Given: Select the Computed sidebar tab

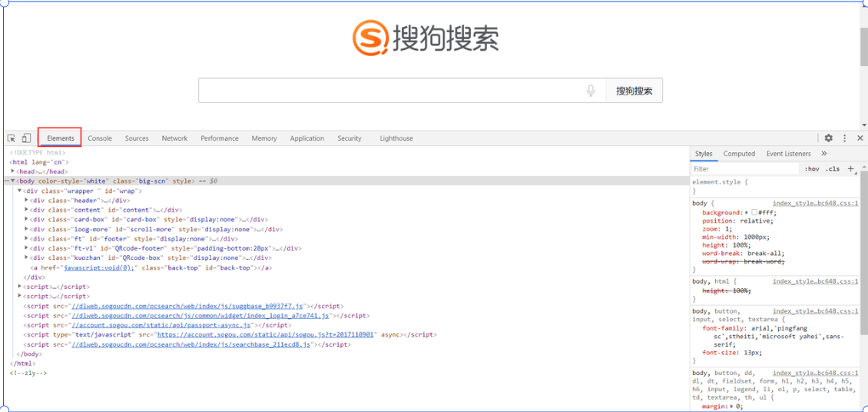Looking at the screenshot, I should coord(739,154).
